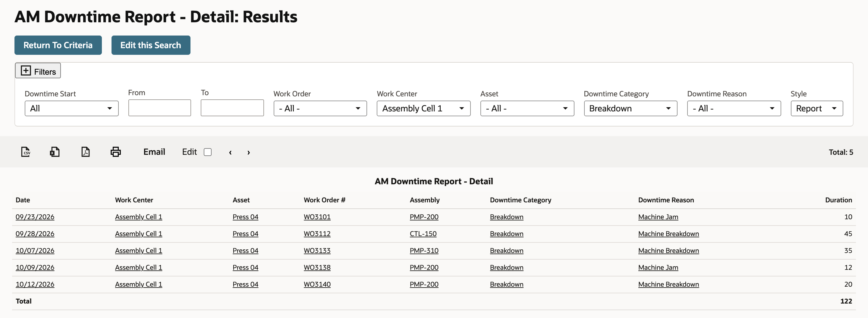868x318 pixels.
Task: Click Breakdown in the WO3138 row
Action: pos(506,267)
